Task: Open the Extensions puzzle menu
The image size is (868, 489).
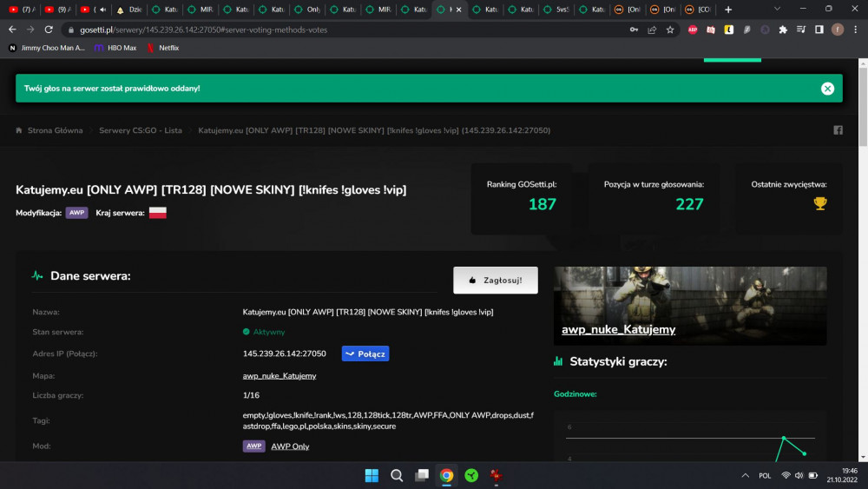Action: 783,30
